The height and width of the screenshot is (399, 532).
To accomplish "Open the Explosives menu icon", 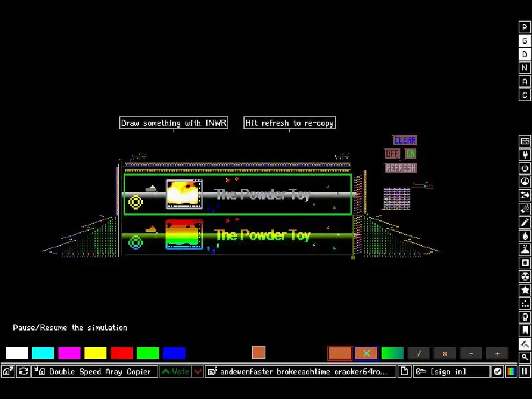I will pos(525,209).
